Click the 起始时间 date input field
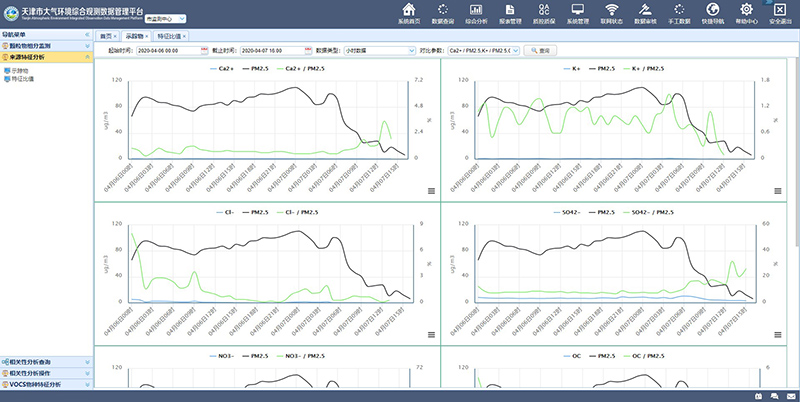Viewport: 800px width, 402px height. coord(170,49)
